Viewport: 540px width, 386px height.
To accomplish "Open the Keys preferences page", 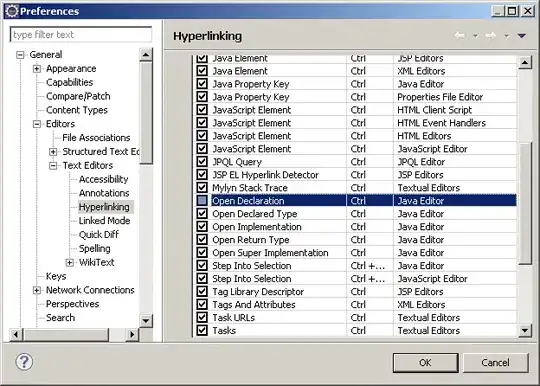I will [56, 276].
